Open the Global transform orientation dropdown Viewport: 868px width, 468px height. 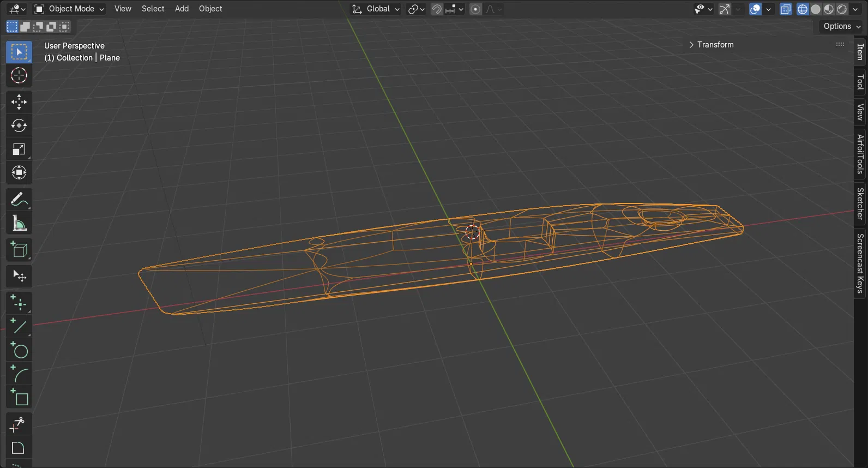(x=376, y=9)
